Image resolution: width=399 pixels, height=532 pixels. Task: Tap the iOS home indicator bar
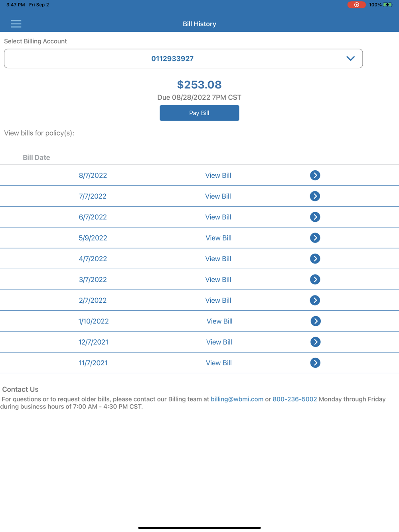point(199,528)
